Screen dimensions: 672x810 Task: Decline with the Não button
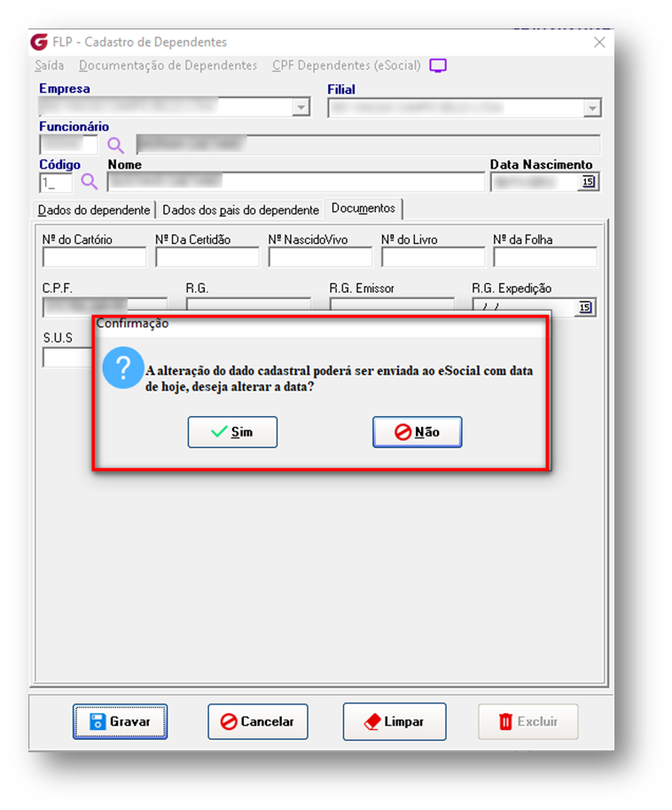click(417, 432)
